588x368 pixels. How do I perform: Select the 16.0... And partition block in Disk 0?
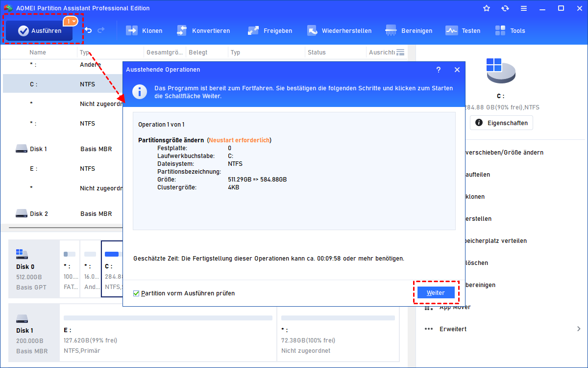click(90, 269)
